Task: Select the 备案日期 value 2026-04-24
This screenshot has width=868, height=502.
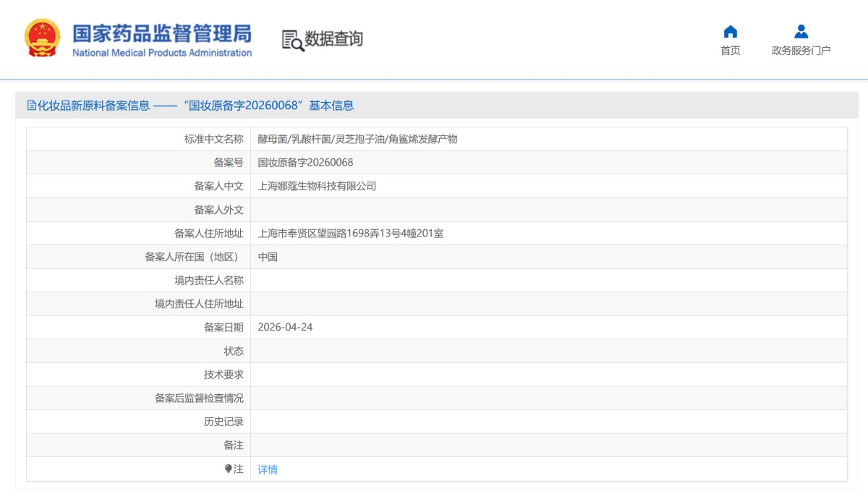Action: pyautogui.click(x=286, y=328)
